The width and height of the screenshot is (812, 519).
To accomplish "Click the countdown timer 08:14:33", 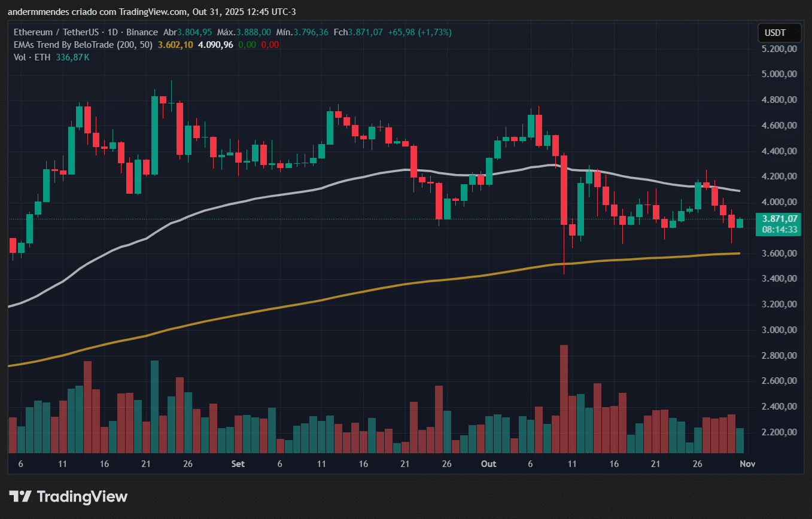I will (778, 229).
